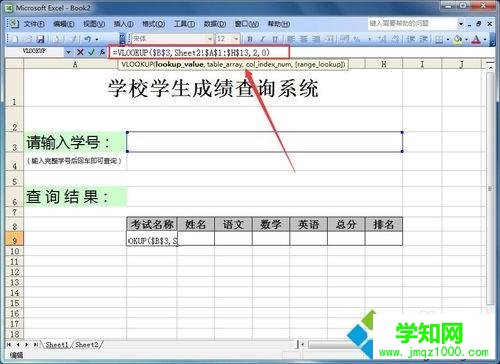500x364 pixels.
Task: Select row 3 header
Action: pos(14,143)
